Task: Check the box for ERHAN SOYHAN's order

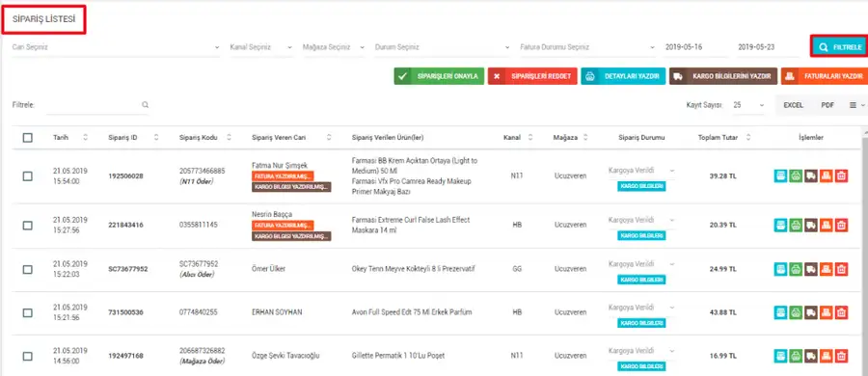Action: [x=28, y=313]
